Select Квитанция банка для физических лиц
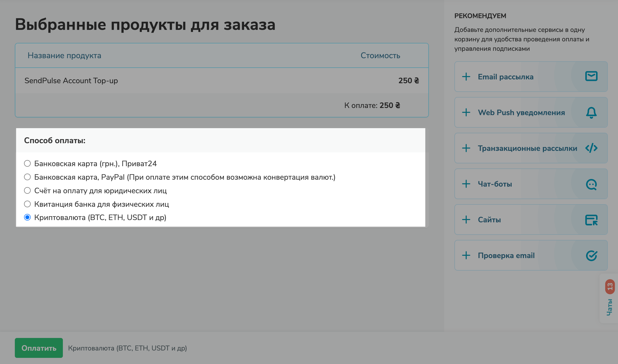618x364 pixels. (x=27, y=204)
